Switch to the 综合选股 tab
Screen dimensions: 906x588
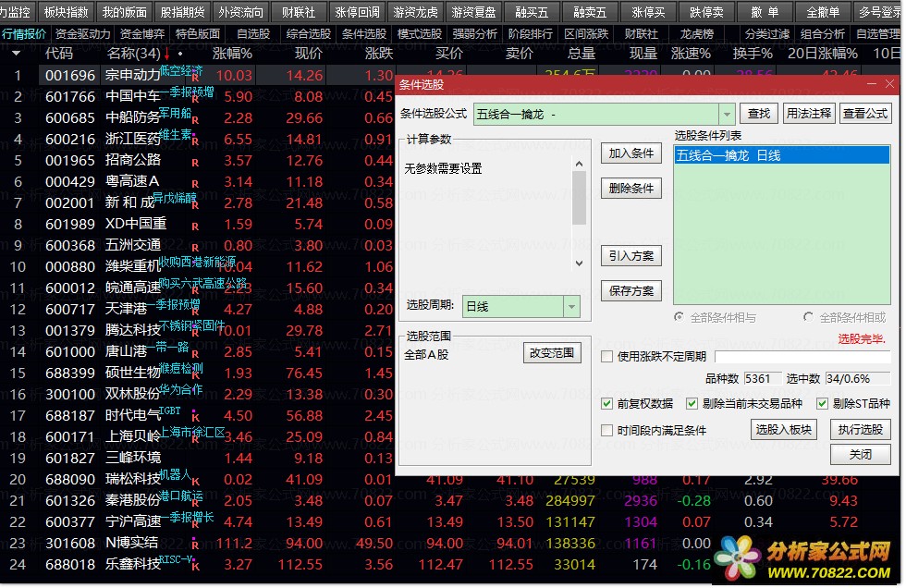coord(309,34)
